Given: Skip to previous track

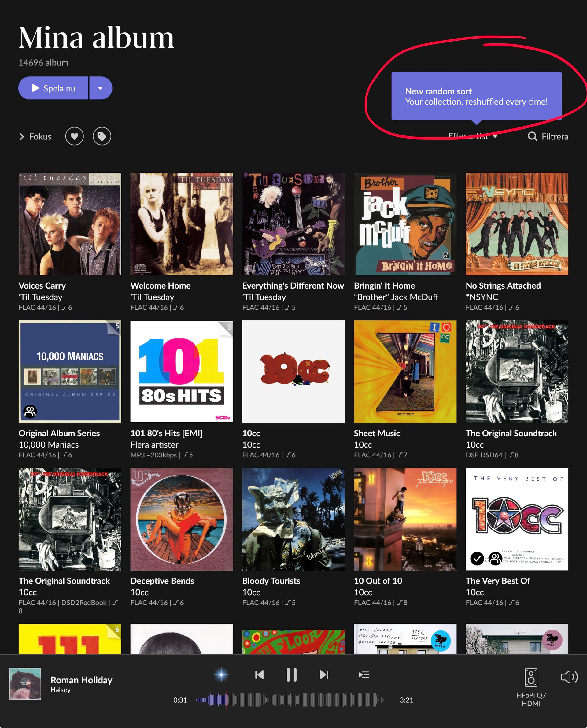Looking at the screenshot, I should [259, 675].
